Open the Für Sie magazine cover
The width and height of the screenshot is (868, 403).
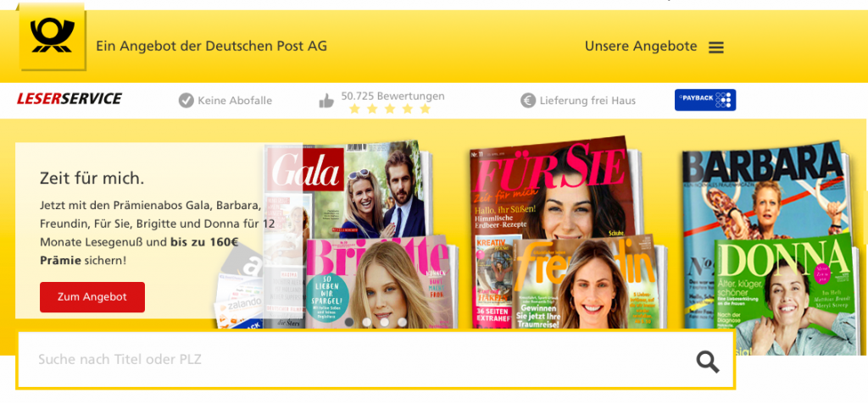click(554, 188)
